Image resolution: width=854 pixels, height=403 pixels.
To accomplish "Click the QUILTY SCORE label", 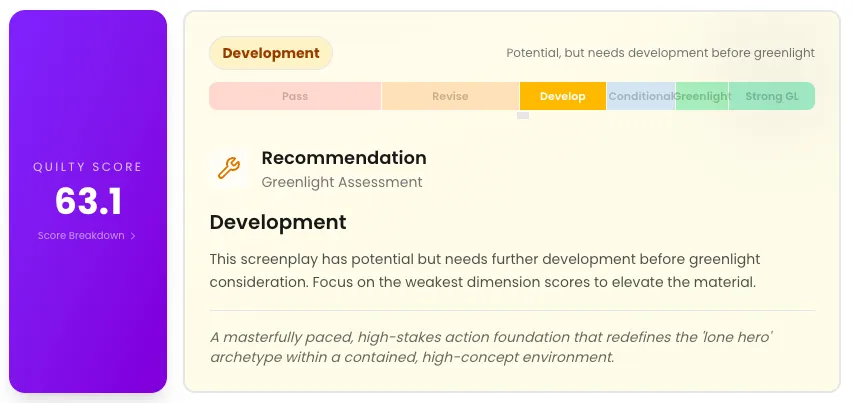I will point(88,167).
